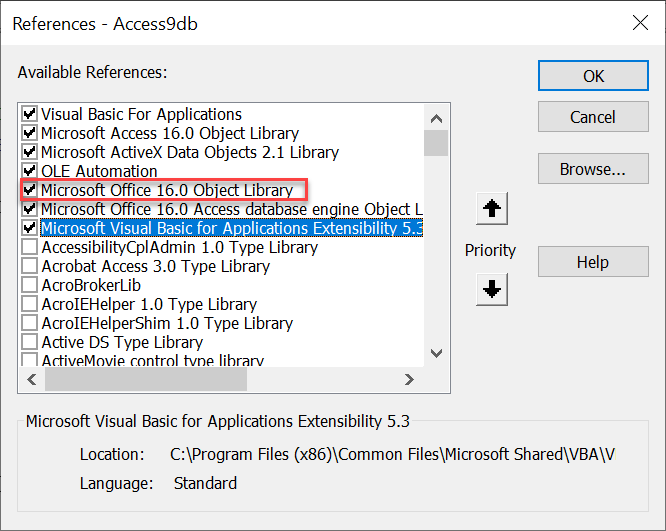The width and height of the screenshot is (666, 531).
Task: Move reference up with Priority up arrow
Action: [x=492, y=209]
